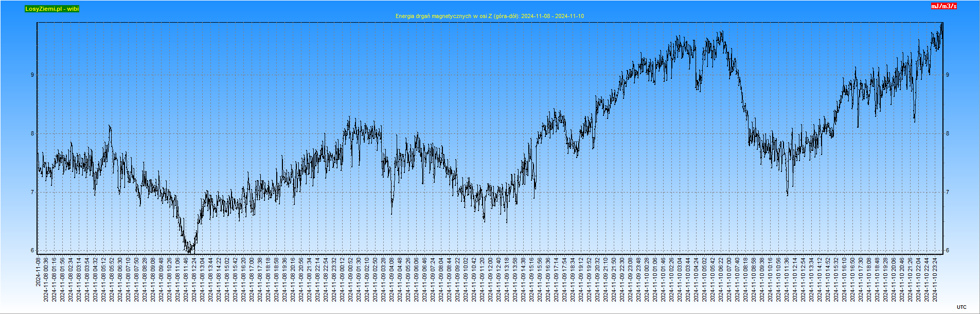Click the right Y-axis value 6
980x314 pixels.
[x=947, y=251]
